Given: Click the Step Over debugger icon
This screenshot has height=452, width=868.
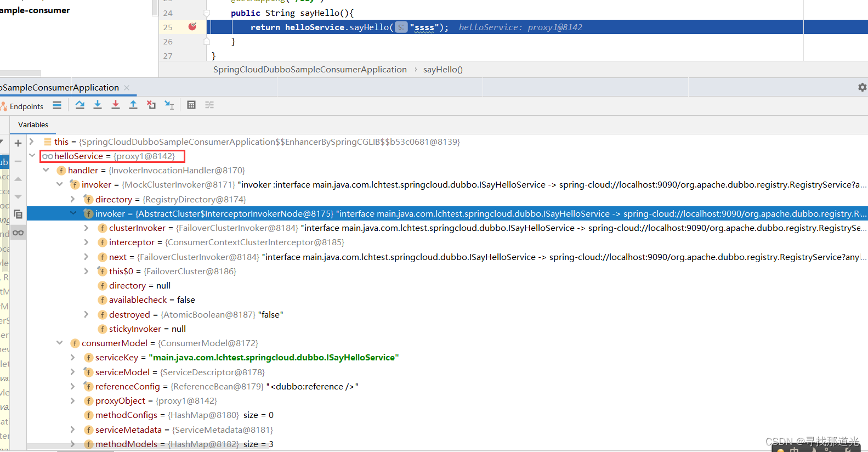Looking at the screenshot, I should 80,105.
